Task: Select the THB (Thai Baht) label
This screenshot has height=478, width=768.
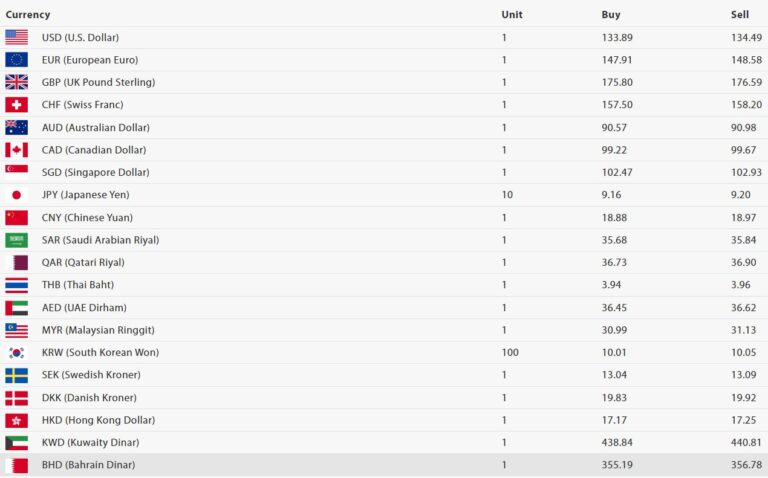Action: click(78, 285)
